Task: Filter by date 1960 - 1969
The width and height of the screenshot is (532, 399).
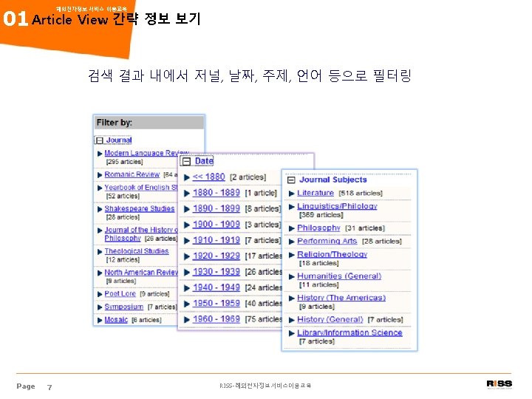Action: pos(216,319)
